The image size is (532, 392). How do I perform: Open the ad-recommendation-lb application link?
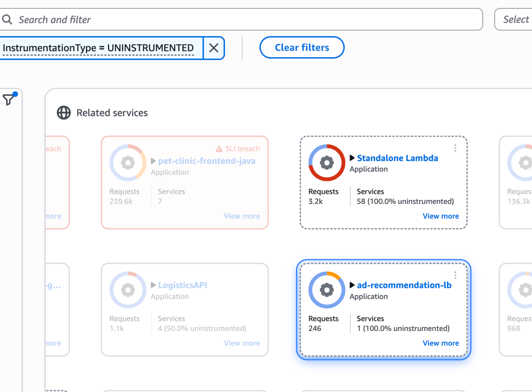[404, 285]
